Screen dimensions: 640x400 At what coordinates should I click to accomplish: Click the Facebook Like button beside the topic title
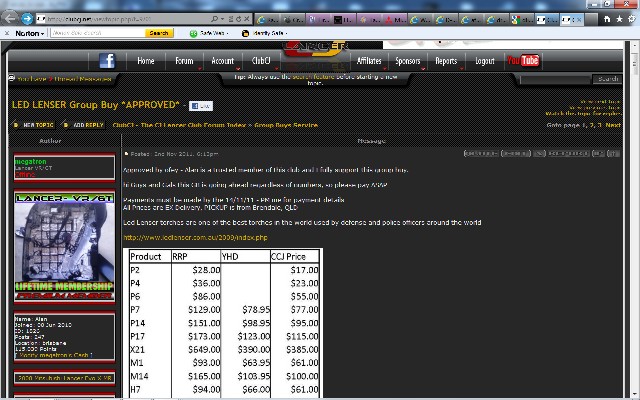pos(200,105)
